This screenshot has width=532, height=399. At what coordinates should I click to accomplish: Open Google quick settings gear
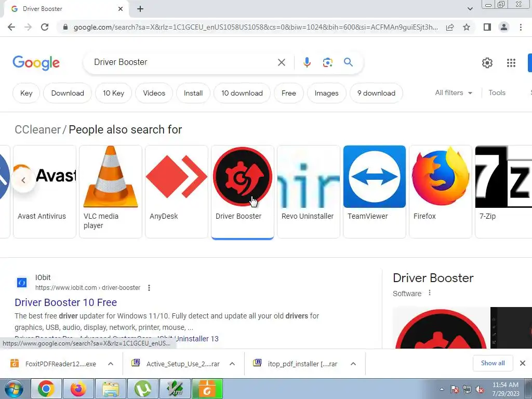coord(487,63)
